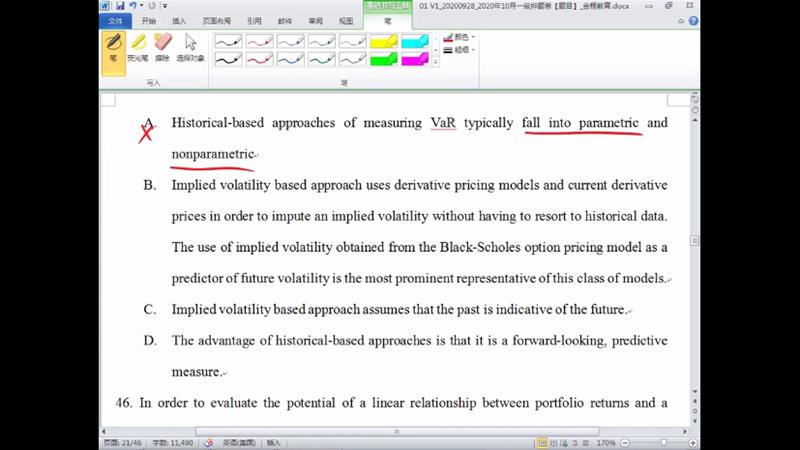Pick the thick red pen style, bottom row
This screenshot has width=800, height=450.
259,59
